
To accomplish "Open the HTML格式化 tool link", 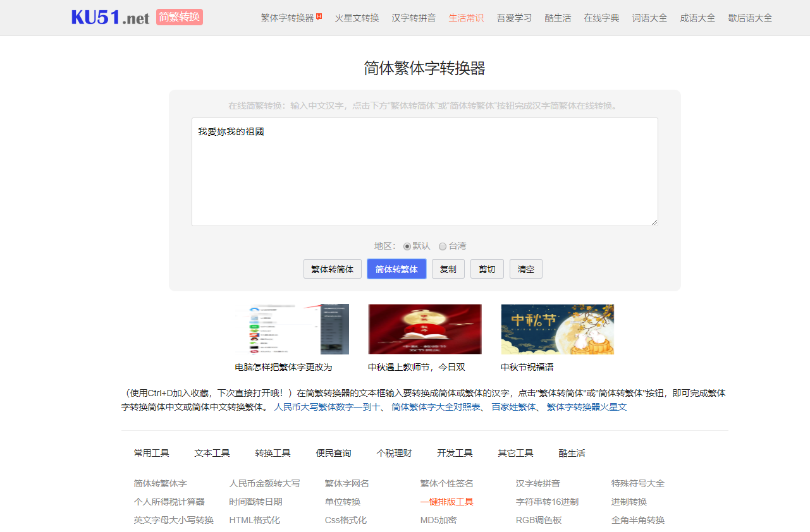I will coord(255,520).
